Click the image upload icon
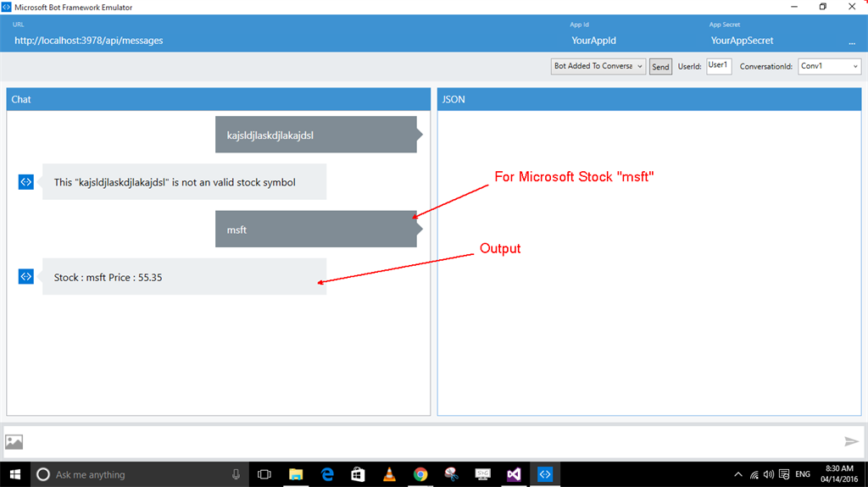The image size is (868, 487). tap(14, 441)
